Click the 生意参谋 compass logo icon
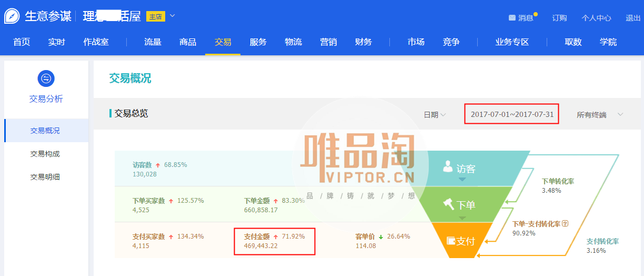Screen dimensions: 644x276 point(12,16)
